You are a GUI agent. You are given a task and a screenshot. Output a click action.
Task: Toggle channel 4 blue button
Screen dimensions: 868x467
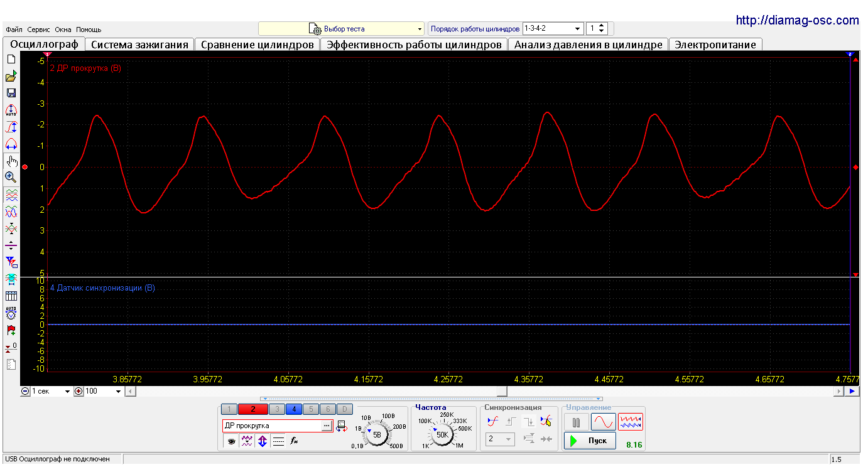coord(293,409)
